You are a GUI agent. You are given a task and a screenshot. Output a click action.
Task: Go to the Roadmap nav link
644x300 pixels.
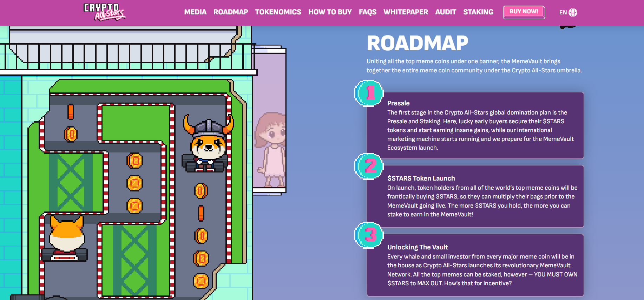tap(231, 12)
